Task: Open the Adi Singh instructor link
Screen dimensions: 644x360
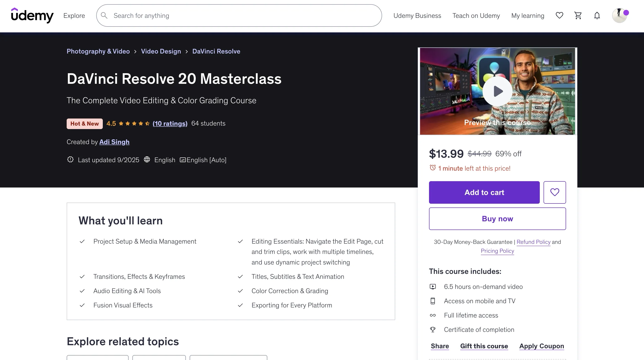Action: tap(114, 142)
